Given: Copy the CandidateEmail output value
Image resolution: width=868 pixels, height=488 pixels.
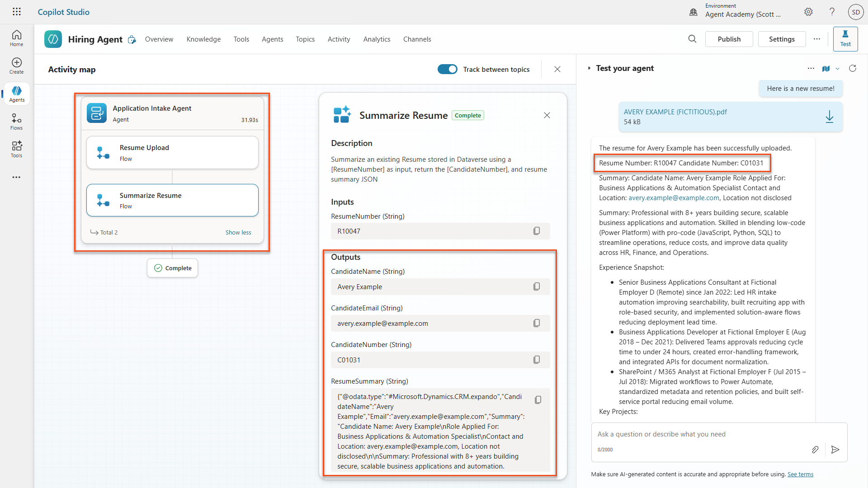Looking at the screenshot, I should pos(537,323).
